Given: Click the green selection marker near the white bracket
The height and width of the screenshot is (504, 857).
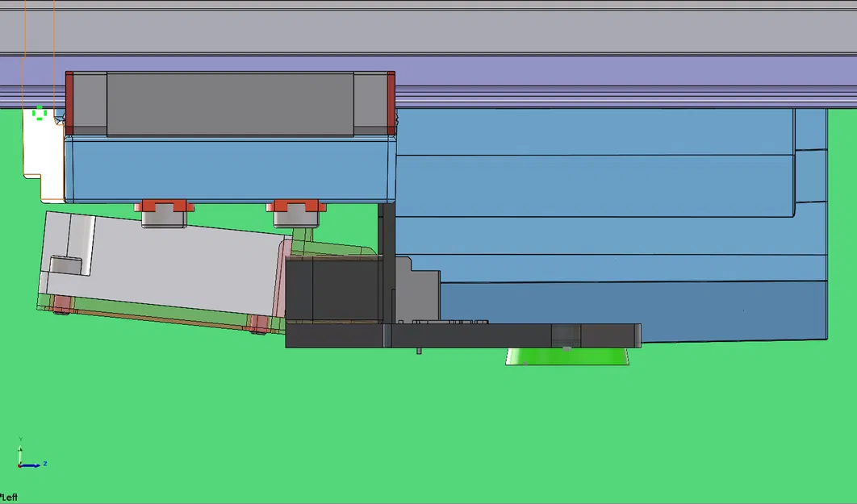Looking at the screenshot, I should 39,113.
